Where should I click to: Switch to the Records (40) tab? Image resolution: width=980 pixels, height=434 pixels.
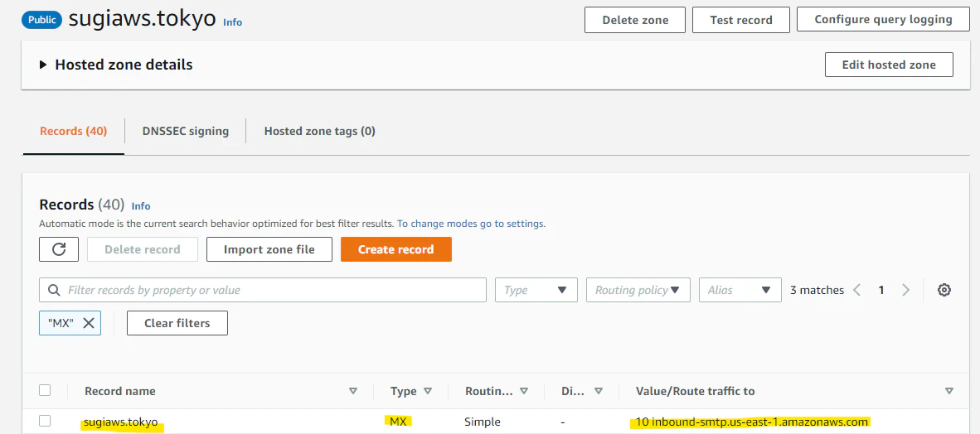point(73,131)
